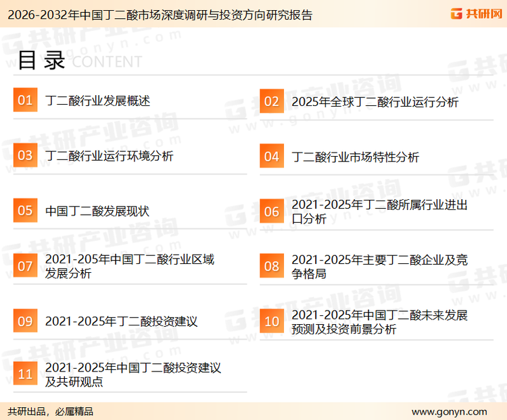
Task: Click the 08 chapter number icon
Action: click(x=271, y=266)
